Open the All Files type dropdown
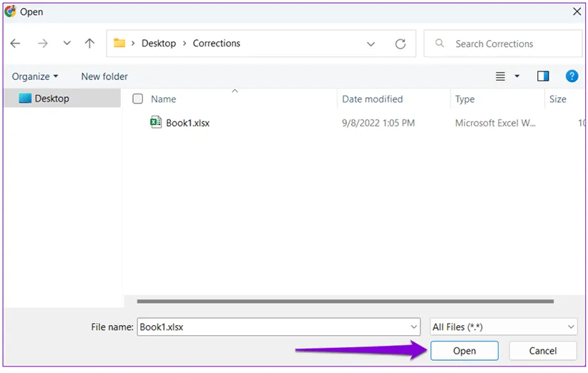Viewport: 588px width, 373px height. point(504,327)
